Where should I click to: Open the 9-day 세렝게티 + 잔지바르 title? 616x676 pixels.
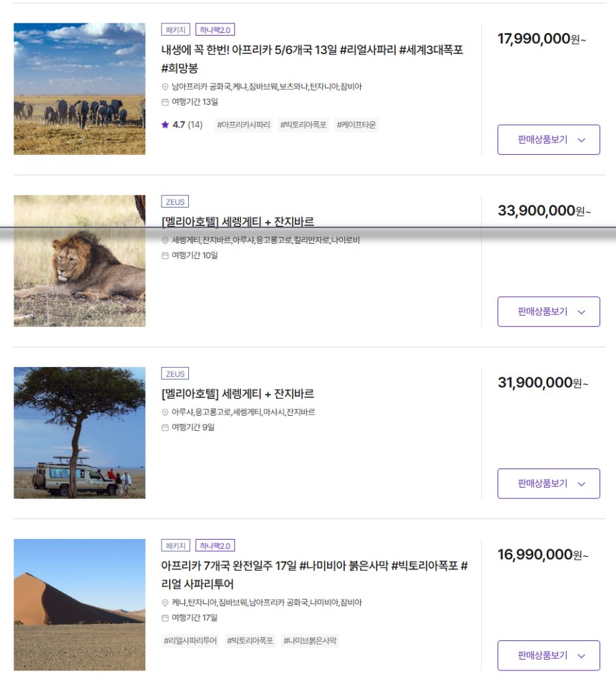[x=238, y=394]
